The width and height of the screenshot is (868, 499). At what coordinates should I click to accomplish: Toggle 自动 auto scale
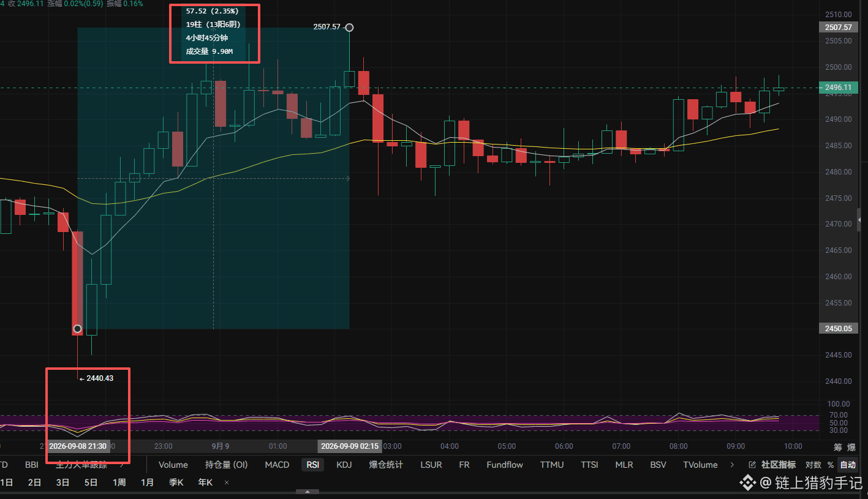[848, 465]
